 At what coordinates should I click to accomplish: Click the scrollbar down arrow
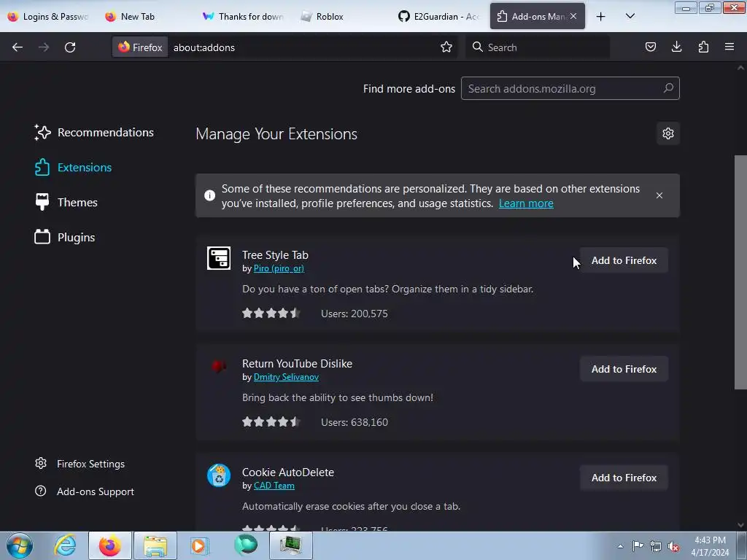pyautogui.click(x=740, y=525)
